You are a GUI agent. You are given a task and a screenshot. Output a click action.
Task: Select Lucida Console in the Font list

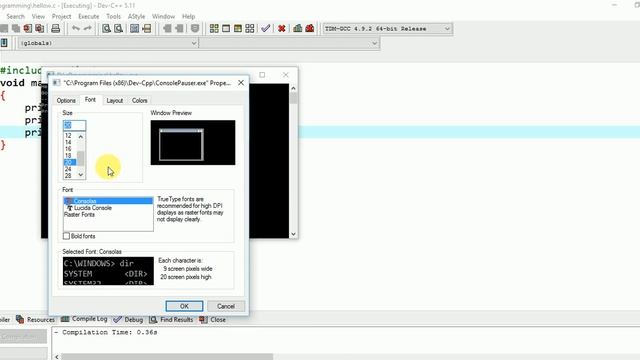click(x=108, y=208)
